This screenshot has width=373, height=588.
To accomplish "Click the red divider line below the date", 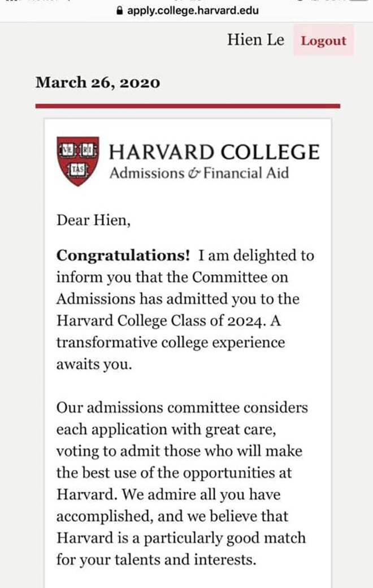I will coord(188,106).
